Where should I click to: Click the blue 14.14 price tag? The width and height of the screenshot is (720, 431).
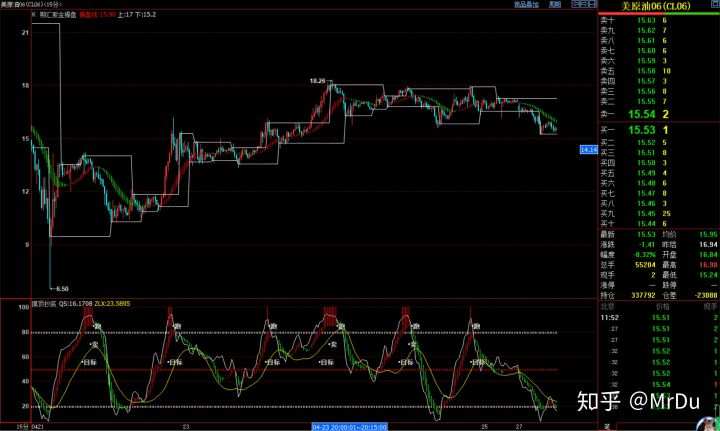tap(589, 150)
